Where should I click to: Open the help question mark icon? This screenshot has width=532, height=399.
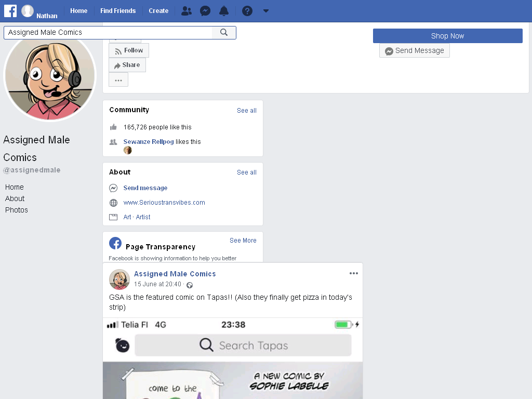pyautogui.click(x=247, y=11)
